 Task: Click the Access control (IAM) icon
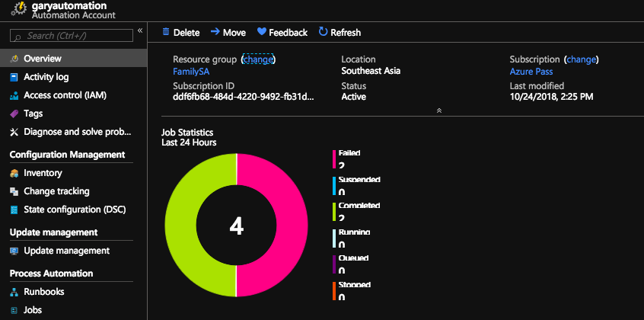click(x=14, y=95)
